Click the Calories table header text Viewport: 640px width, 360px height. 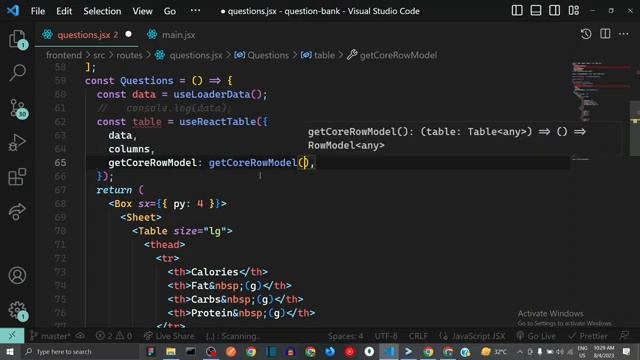pos(215,272)
